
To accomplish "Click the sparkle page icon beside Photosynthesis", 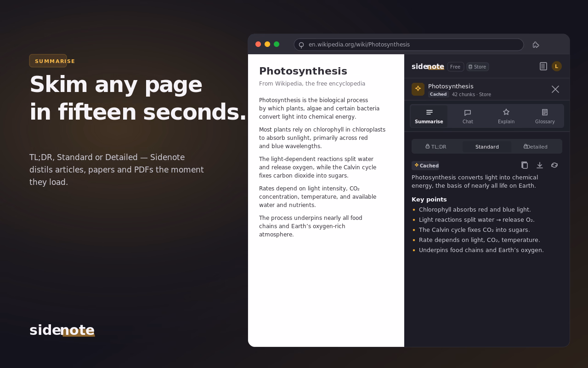I will [x=418, y=89].
